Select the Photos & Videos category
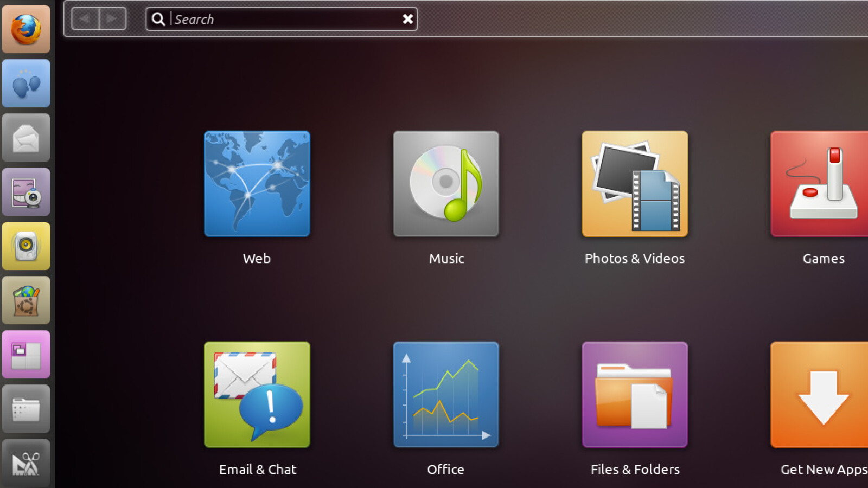868x488 pixels. click(635, 184)
